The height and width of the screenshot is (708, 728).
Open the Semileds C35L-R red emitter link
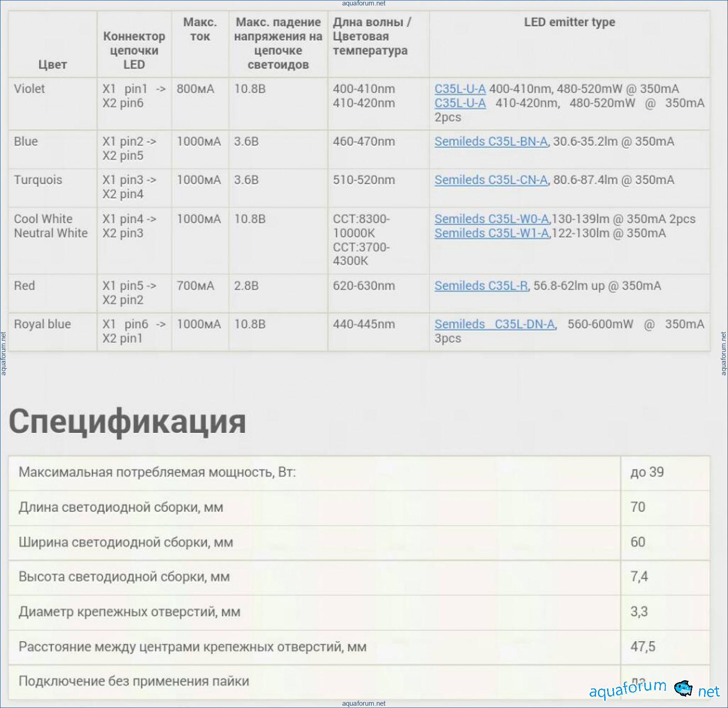pyautogui.click(x=481, y=286)
